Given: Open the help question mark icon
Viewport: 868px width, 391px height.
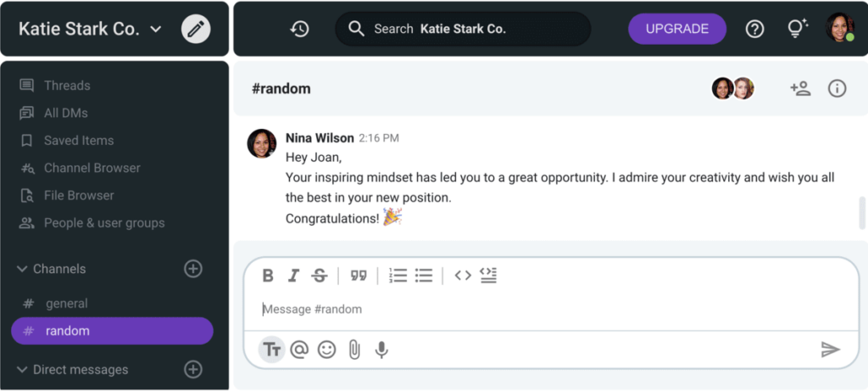Looking at the screenshot, I should [754, 29].
